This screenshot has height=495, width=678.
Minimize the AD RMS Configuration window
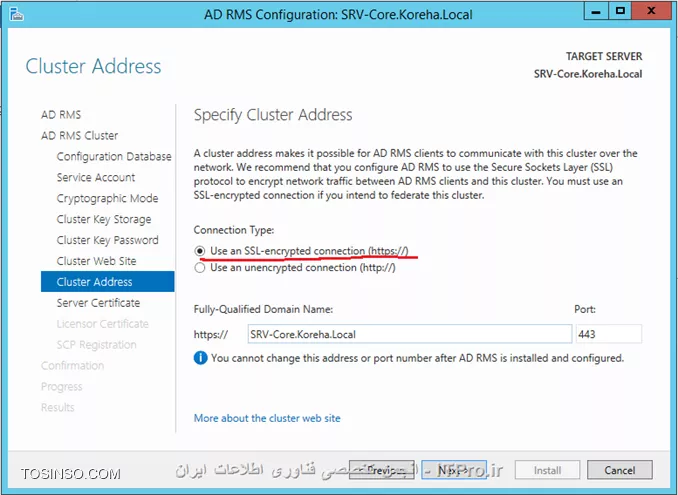[x=596, y=11]
